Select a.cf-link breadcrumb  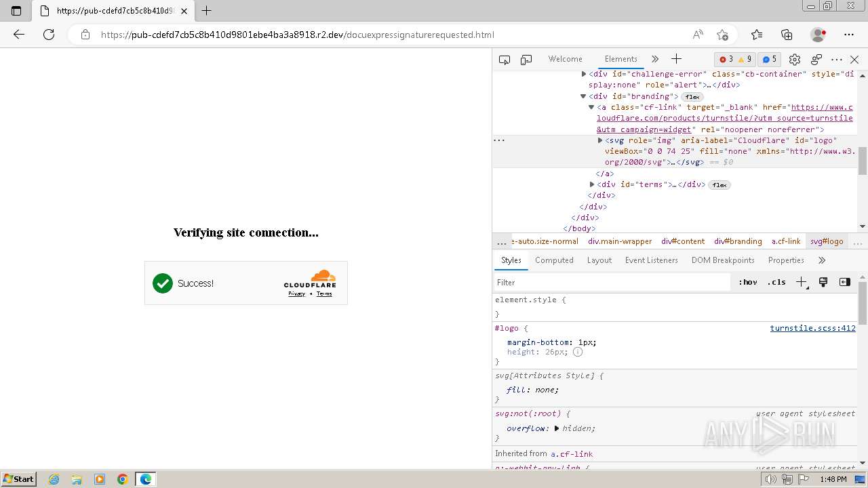tap(786, 241)
